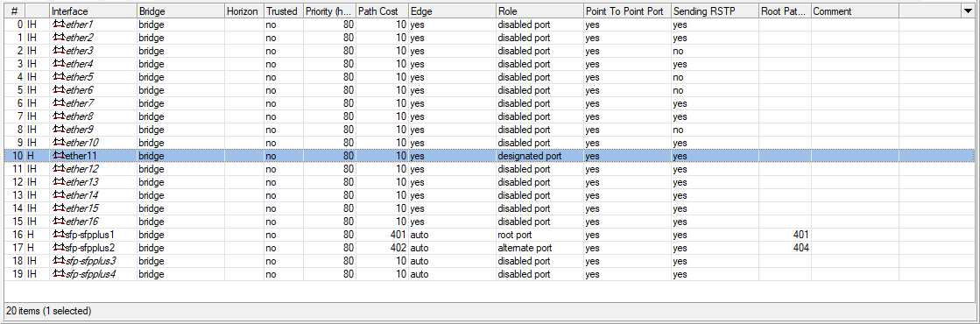Click the ether12 interface icon
Screen dimensions: 980x324
click(x=58, y=169)
